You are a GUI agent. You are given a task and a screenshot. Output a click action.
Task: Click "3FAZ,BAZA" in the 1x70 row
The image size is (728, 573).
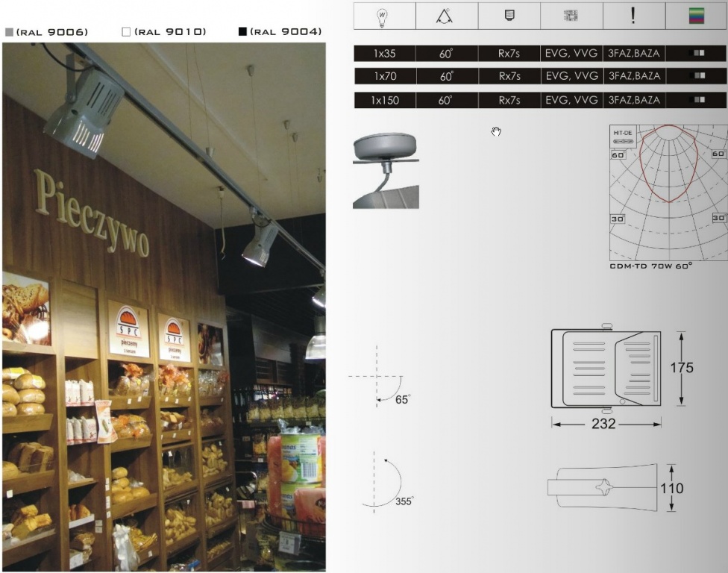tap(635, 76)
